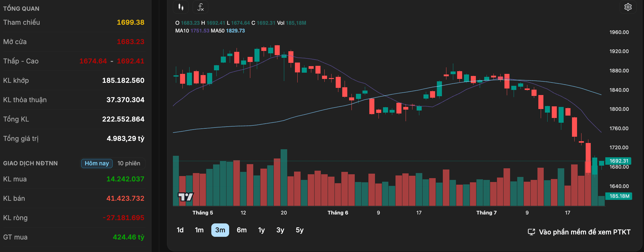Click the Tháng 6 time axis marker
Viewport: 644px width, 252px height.
[338, 213]
